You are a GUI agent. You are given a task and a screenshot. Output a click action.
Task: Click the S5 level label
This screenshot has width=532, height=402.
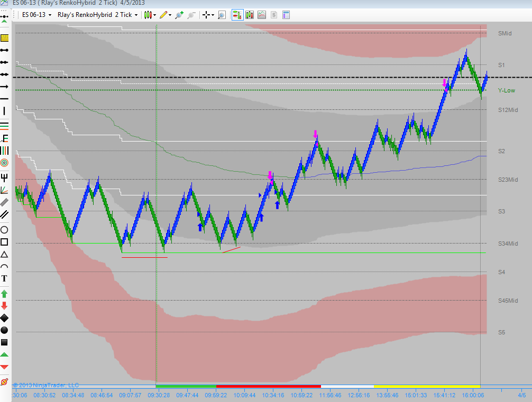click(501, 332)
